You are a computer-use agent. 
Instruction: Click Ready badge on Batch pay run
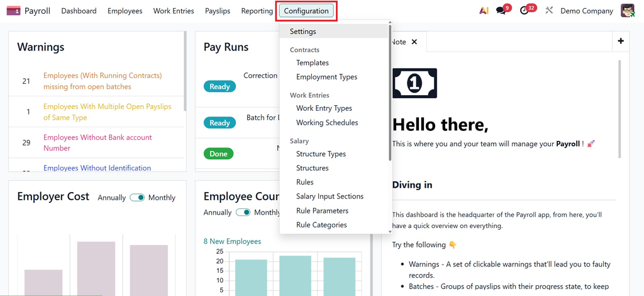point(219,123)
